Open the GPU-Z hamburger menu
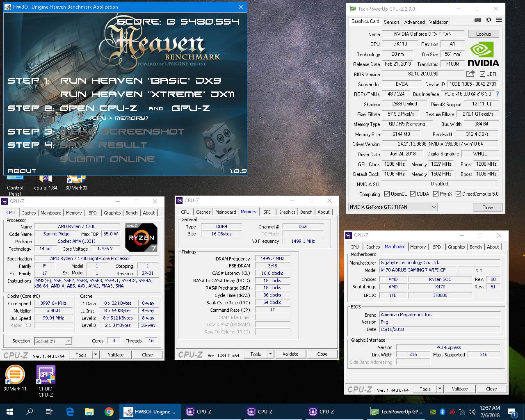The width and height of the screenshot is (525, 420). tap(499, 20)
